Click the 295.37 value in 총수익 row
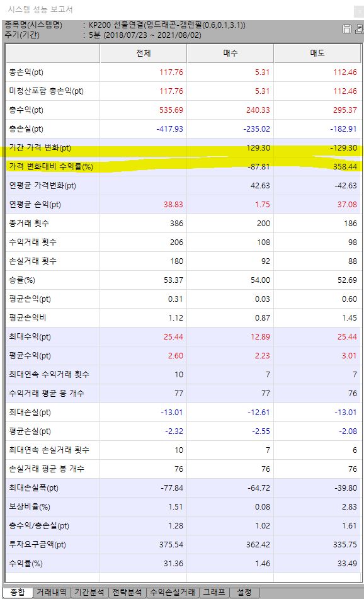The width and height of the screenshot is (364, 599). click(345, 110)
